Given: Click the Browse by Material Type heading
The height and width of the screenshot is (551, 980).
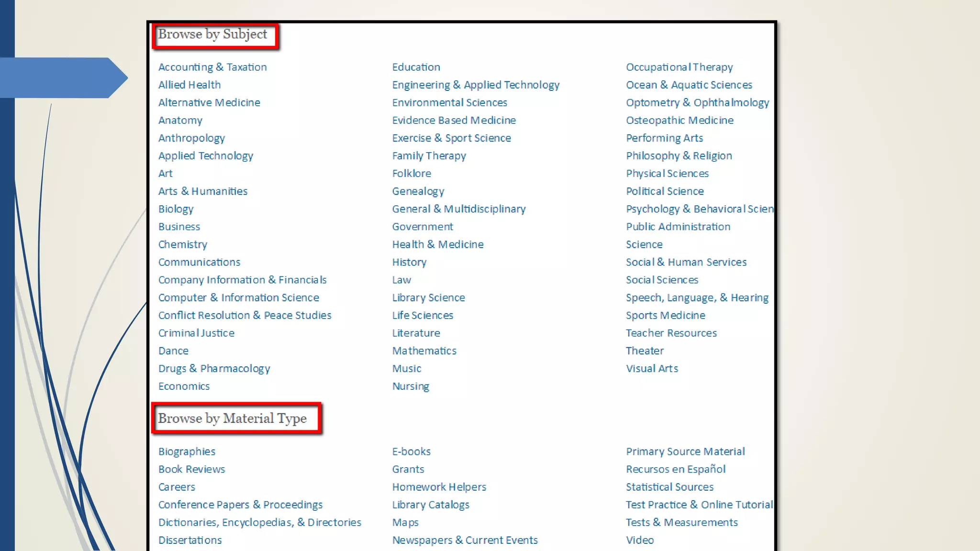Looking at the screenshot, I should (x=232, y=419).
